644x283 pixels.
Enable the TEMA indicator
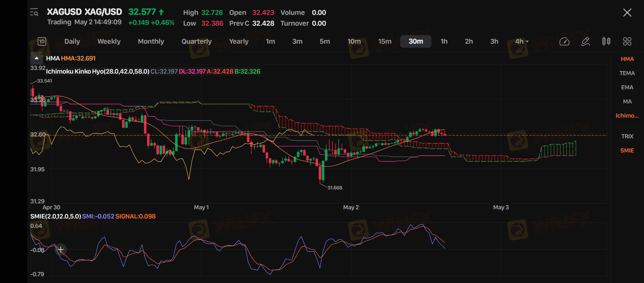627,73
